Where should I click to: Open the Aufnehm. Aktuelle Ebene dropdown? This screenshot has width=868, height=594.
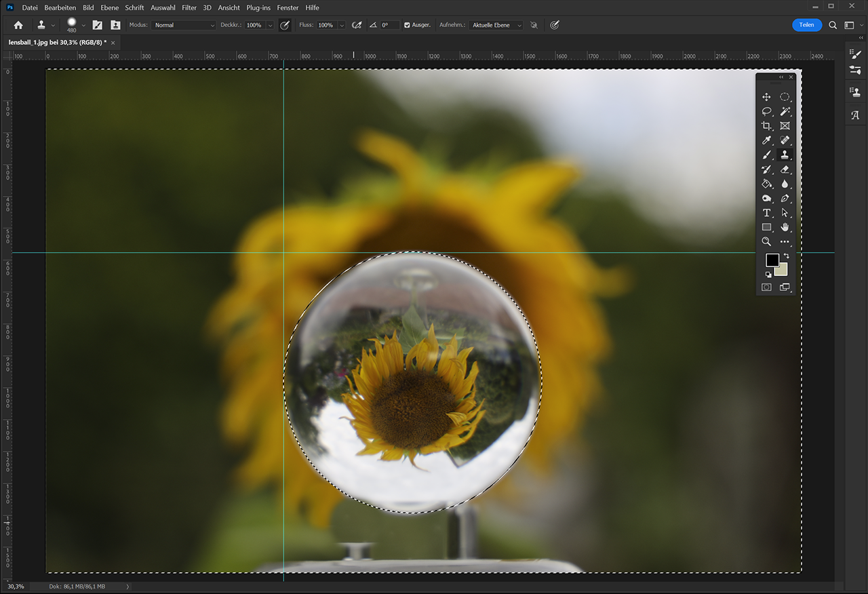[x=496, y=25]
